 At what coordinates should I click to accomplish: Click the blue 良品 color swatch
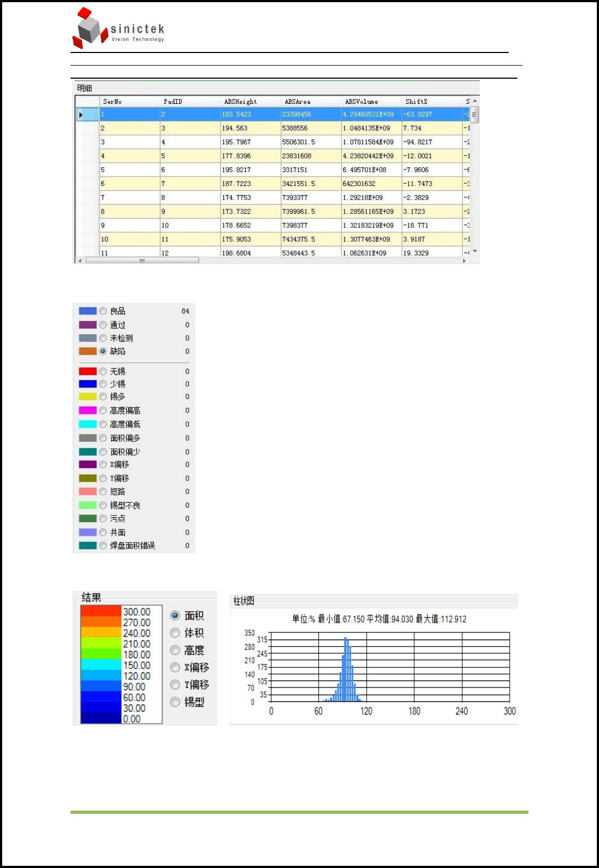click(x=88, y=311)
